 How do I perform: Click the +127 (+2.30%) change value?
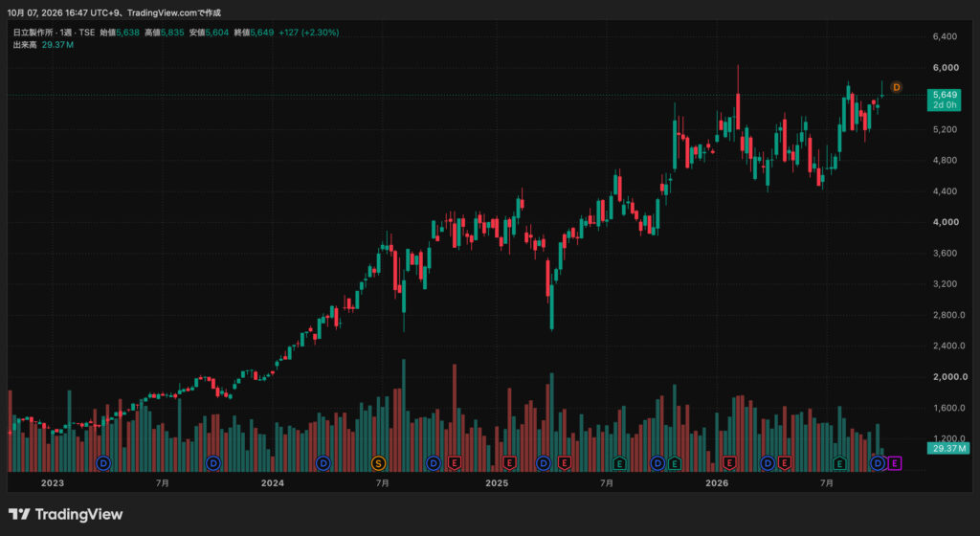coord(309,33)
